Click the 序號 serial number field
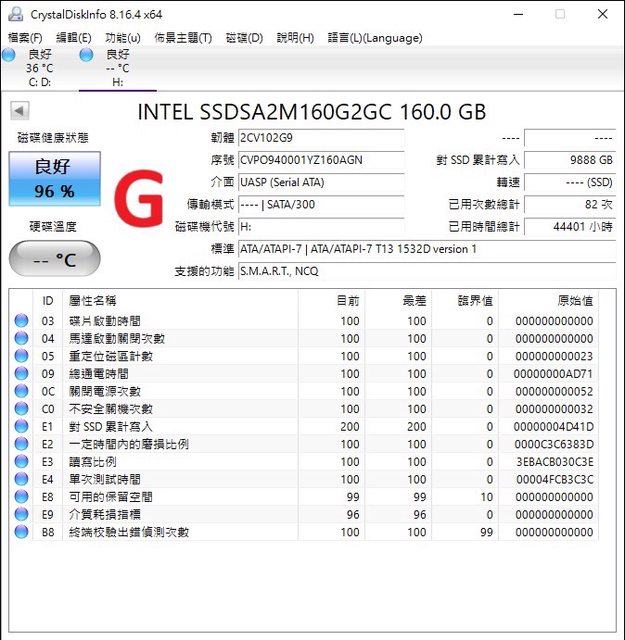The height and width of the screenshot is (640, 625). point(320,160)
